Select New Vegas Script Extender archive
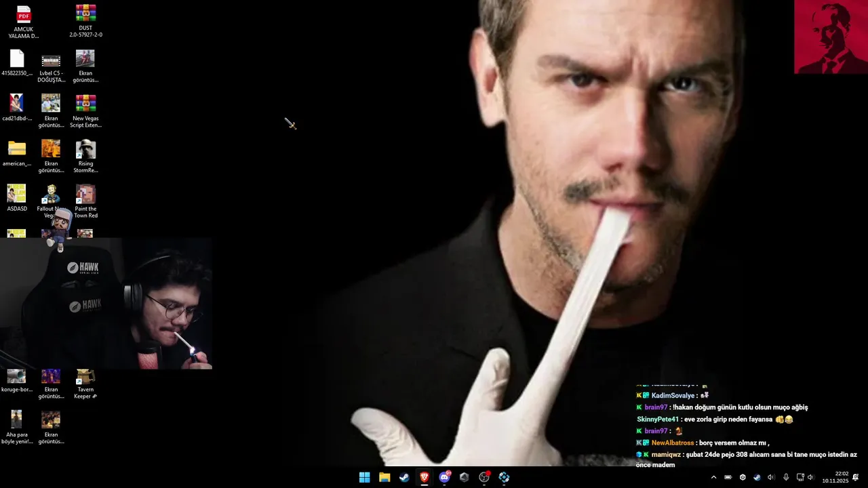 (x=85, y=111)
